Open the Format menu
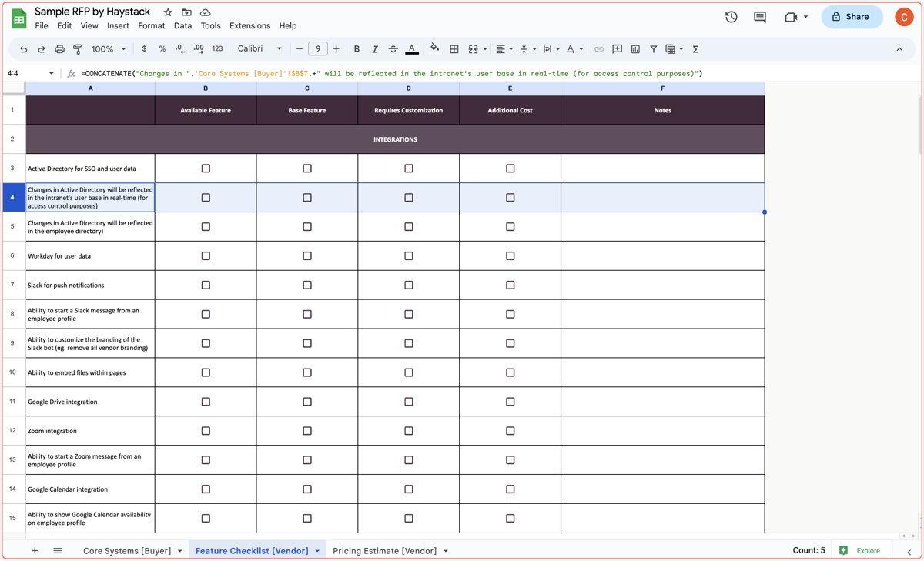The height and width of the screenshot is (561, 924). pos(152,26)
